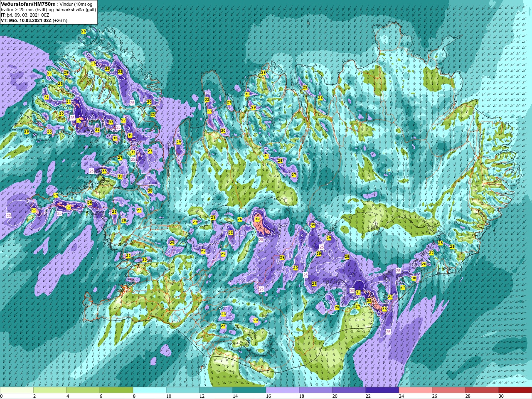Click the 'VT: Mið. 10.03.2021 02Z (+26 h)' line
This screenshot has height=399, width=532.
34,20
